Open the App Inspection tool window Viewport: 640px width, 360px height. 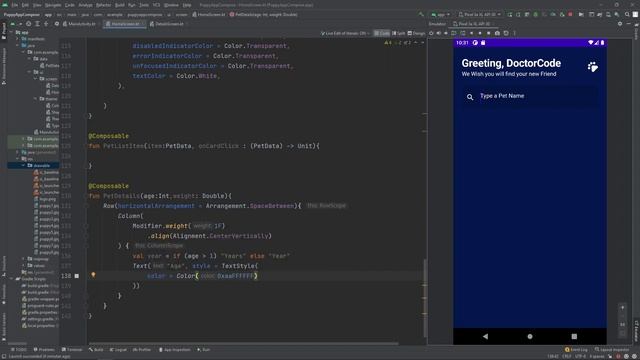coord(175,349)
